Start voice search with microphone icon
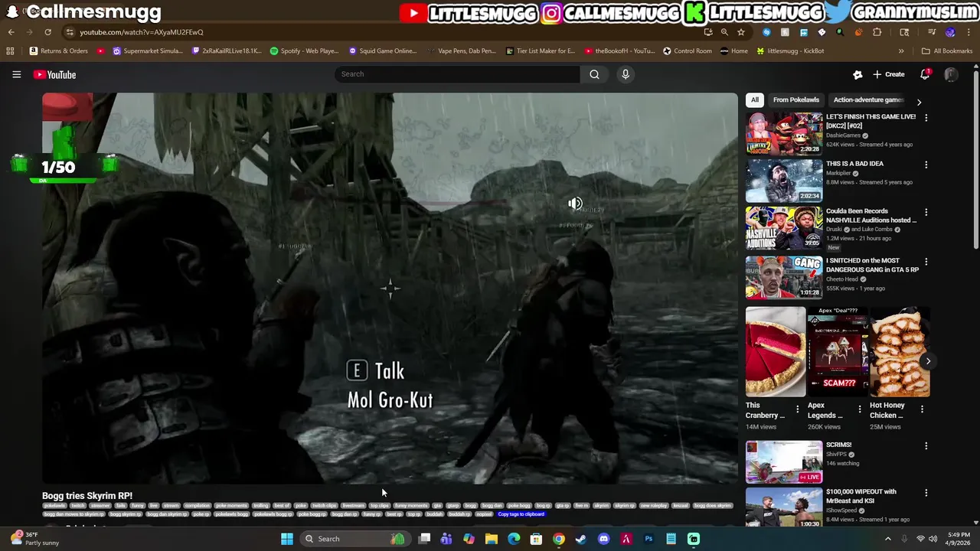 pos(626,74)
